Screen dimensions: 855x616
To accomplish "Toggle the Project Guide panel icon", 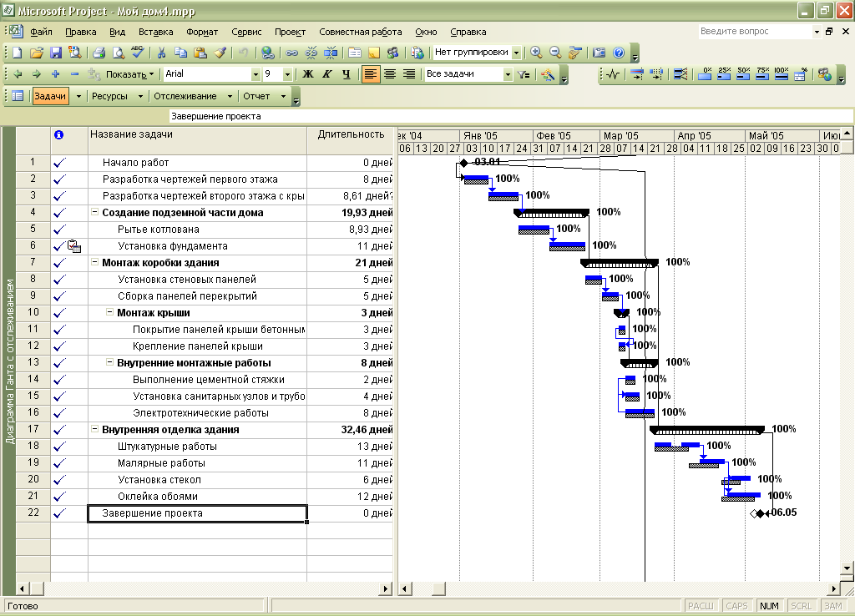I will (18, 97).
